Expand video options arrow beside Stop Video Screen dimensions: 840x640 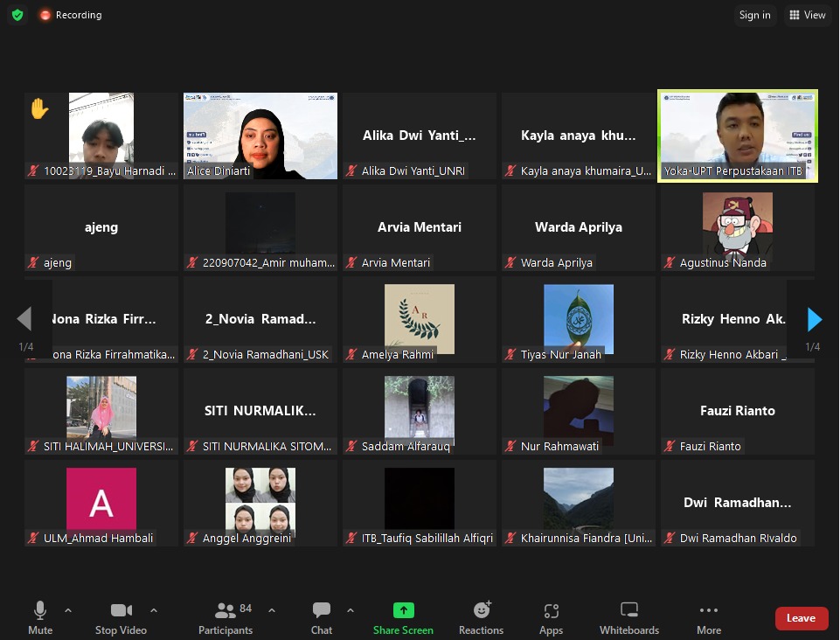pos(154,610)
